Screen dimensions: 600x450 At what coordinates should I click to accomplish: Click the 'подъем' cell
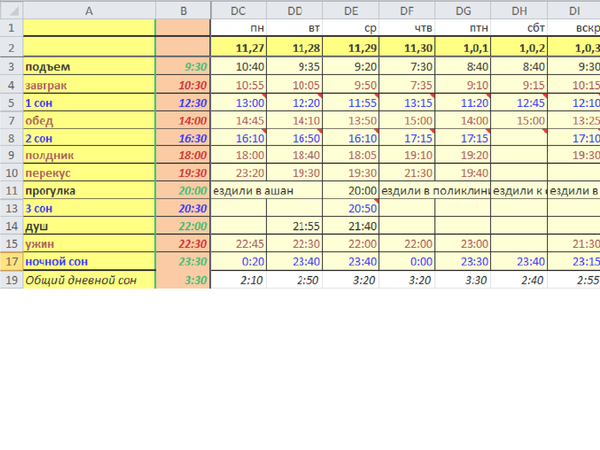89,66
